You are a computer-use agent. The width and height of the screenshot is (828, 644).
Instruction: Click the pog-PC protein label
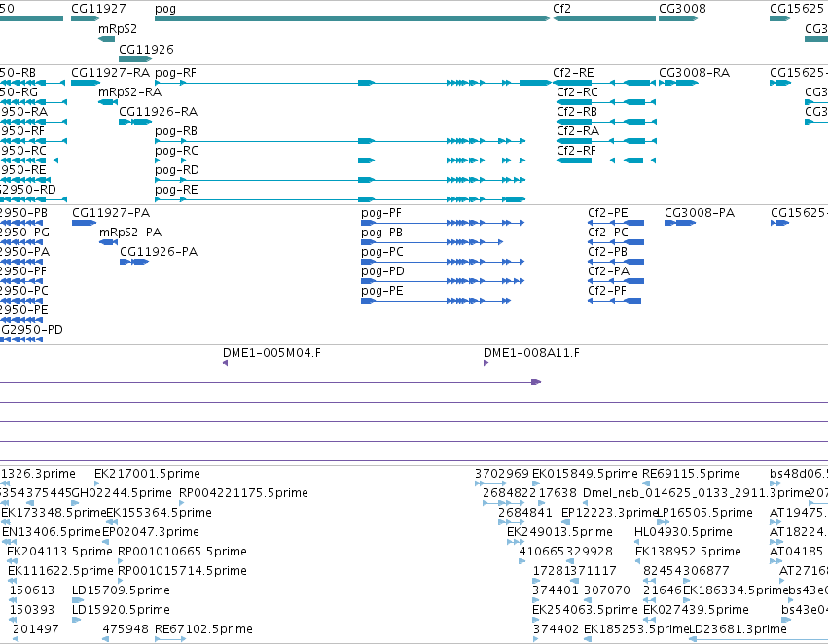(381, 252)
